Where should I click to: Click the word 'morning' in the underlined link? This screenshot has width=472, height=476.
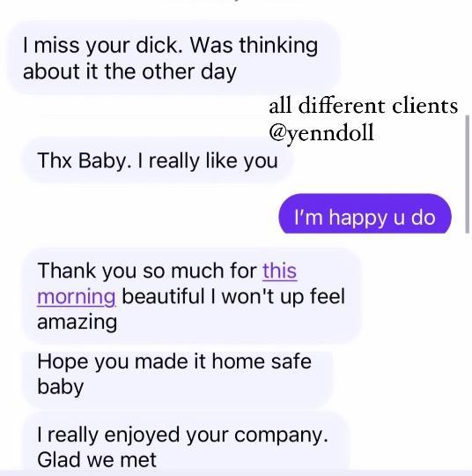pos(77,297)
